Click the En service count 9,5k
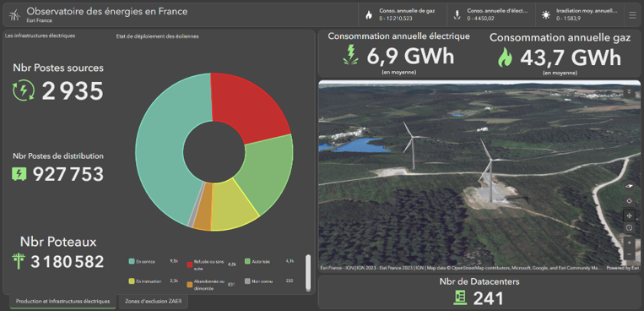Image resolution: width=644 pixels, height=311 pixels. click(174, 261)
